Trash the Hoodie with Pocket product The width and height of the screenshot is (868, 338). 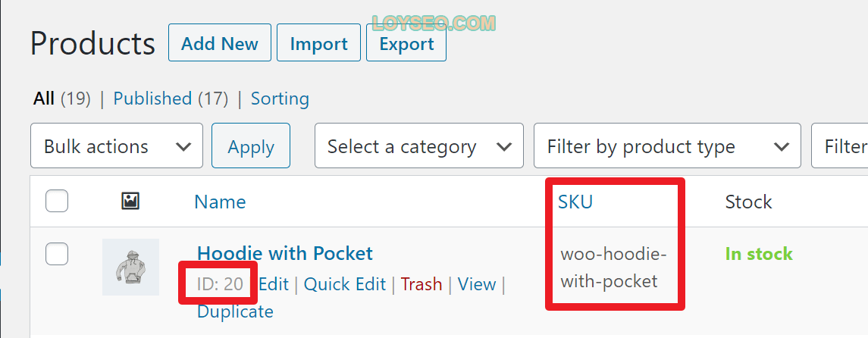pos(421,283)
